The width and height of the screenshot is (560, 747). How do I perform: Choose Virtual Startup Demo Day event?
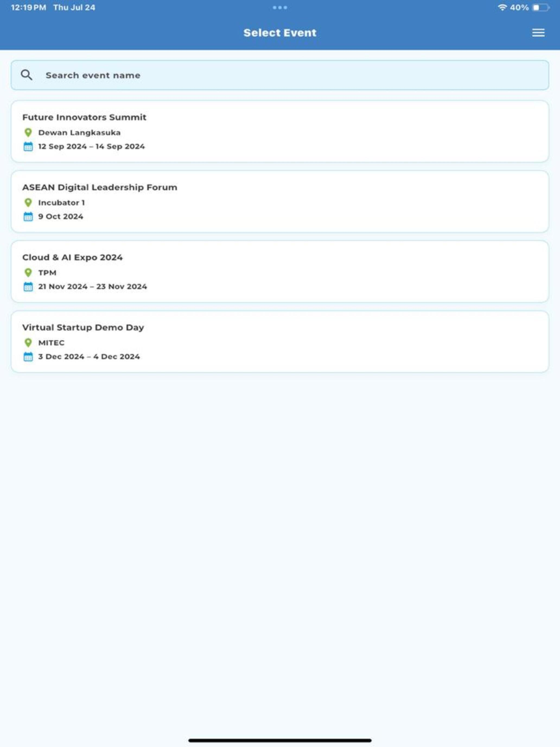tap(280, 342)
